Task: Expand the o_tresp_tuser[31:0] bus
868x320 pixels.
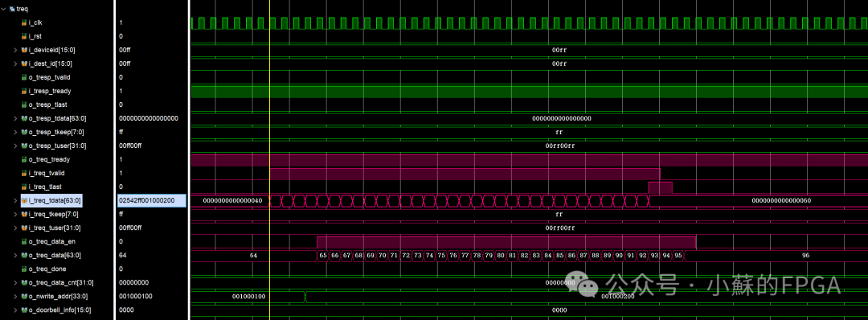Action: (15, 146)
